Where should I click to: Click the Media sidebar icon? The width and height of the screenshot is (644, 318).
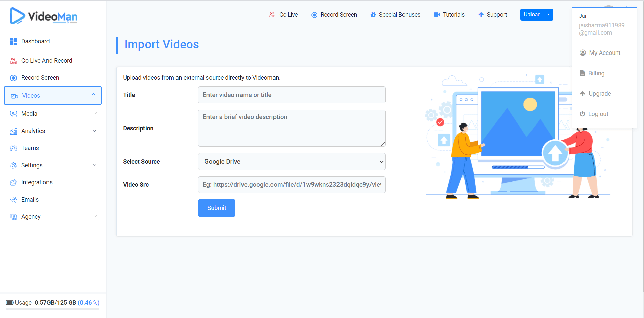tap(13, 114)
